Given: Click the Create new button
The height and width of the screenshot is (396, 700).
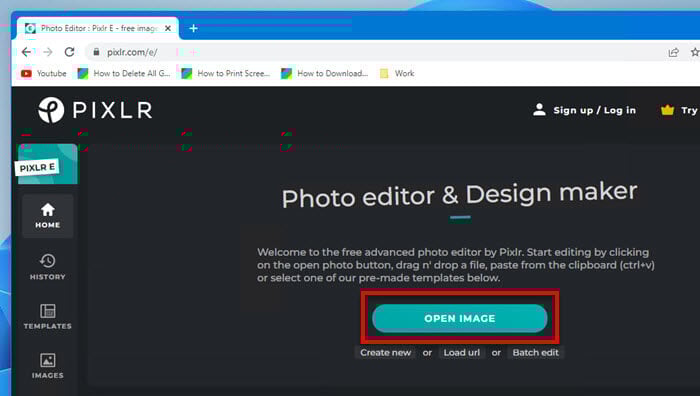Looking at the screenshot, I should tap(386, 353).
